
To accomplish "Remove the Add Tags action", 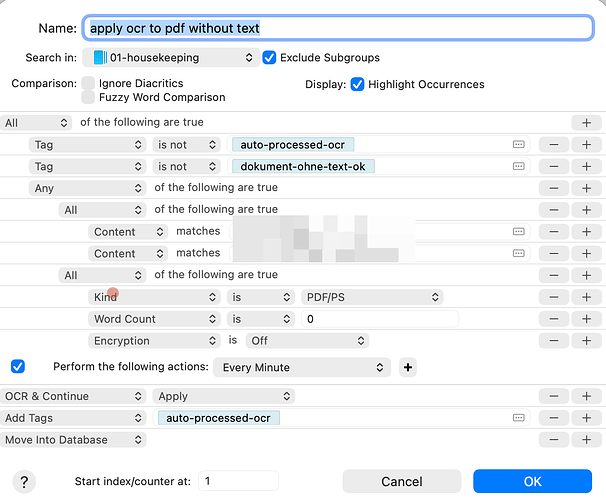I will tap(553, 418).
